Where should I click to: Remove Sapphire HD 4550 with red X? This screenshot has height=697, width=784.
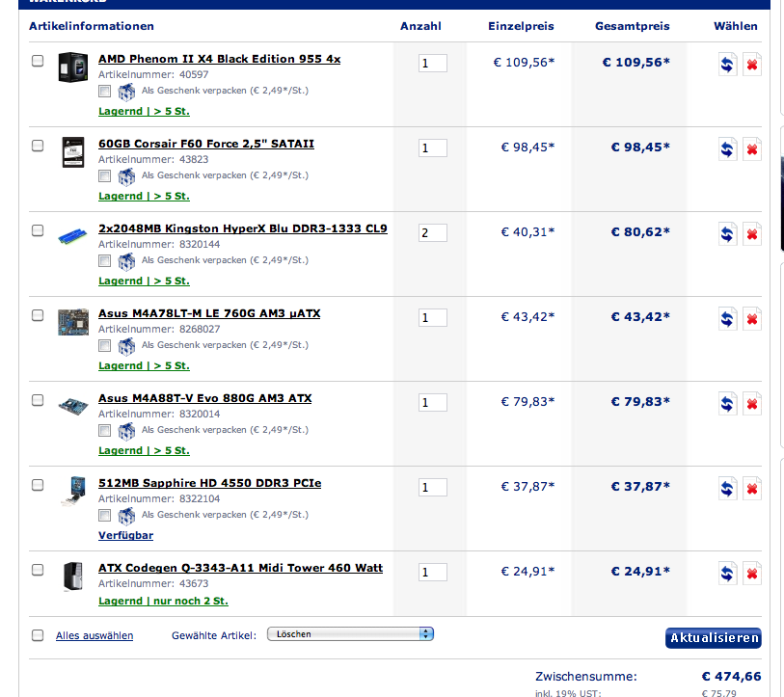tap(752, 489)
